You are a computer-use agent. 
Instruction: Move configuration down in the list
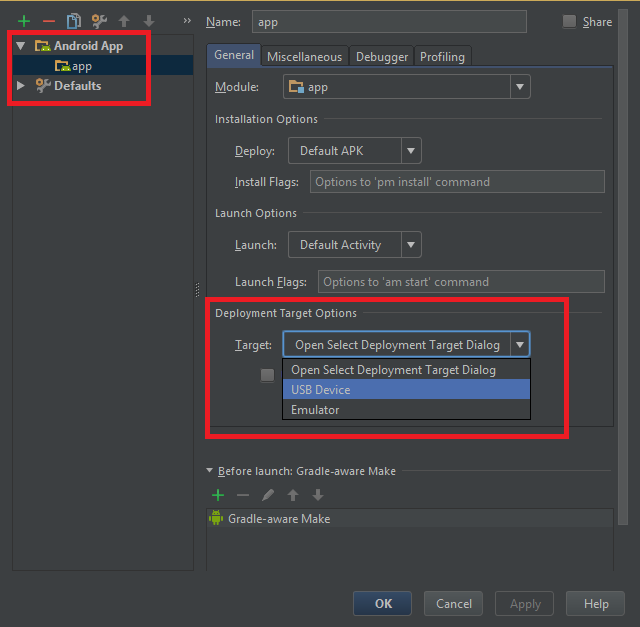(x=149, y=21)
